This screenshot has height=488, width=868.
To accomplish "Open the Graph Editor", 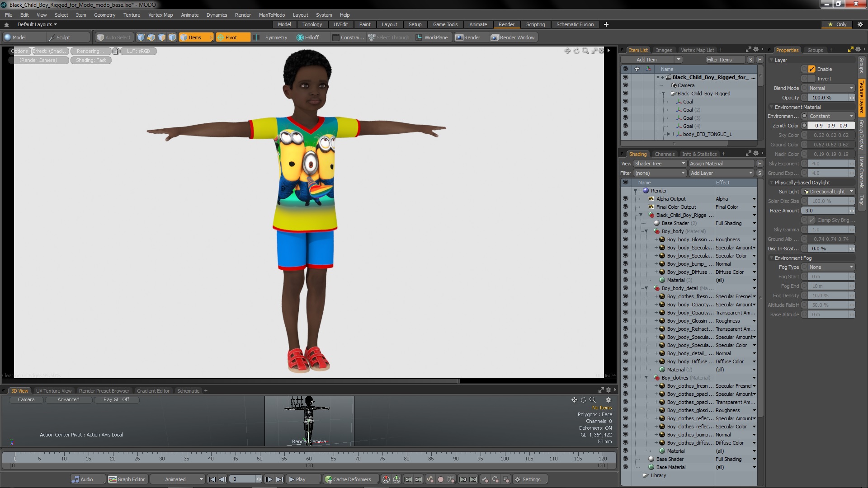I will pos(127,479).
